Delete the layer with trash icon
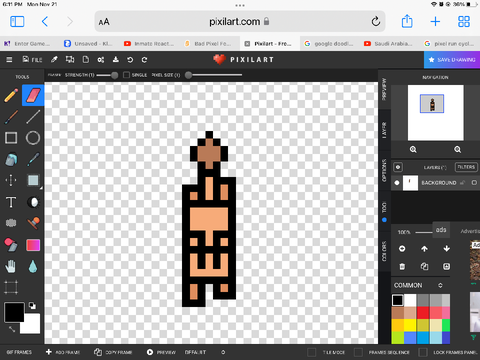 coord(402,266)
